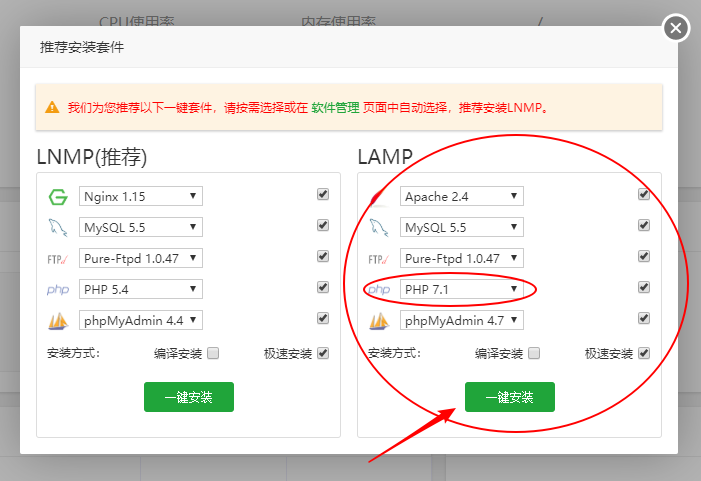Uncheck the phpMyAdmin 4.4 checkbox

pos(323,318)
